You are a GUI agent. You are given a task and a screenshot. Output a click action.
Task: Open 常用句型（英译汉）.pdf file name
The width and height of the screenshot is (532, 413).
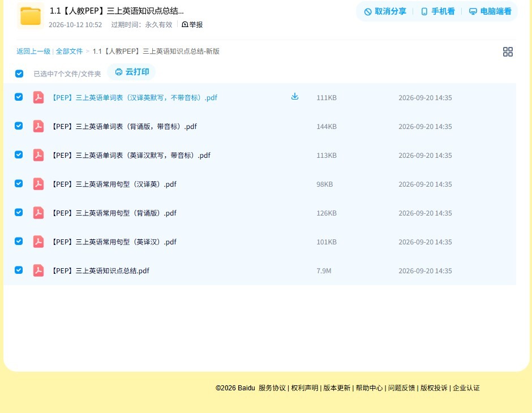click(114, 242)
